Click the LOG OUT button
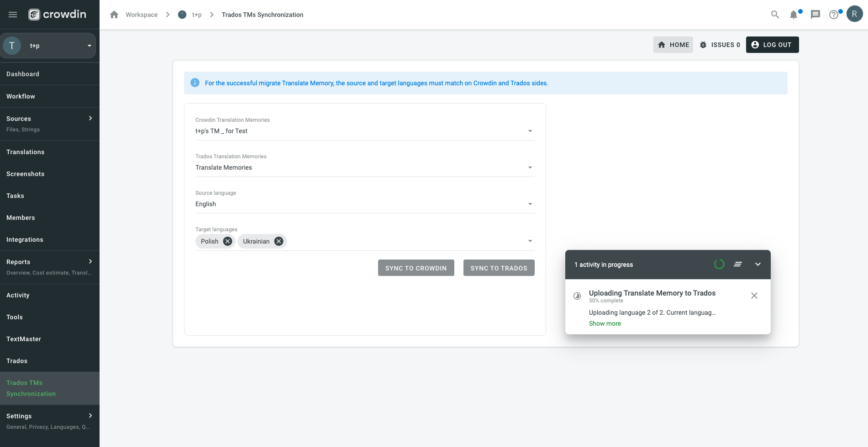 point(773,45)
